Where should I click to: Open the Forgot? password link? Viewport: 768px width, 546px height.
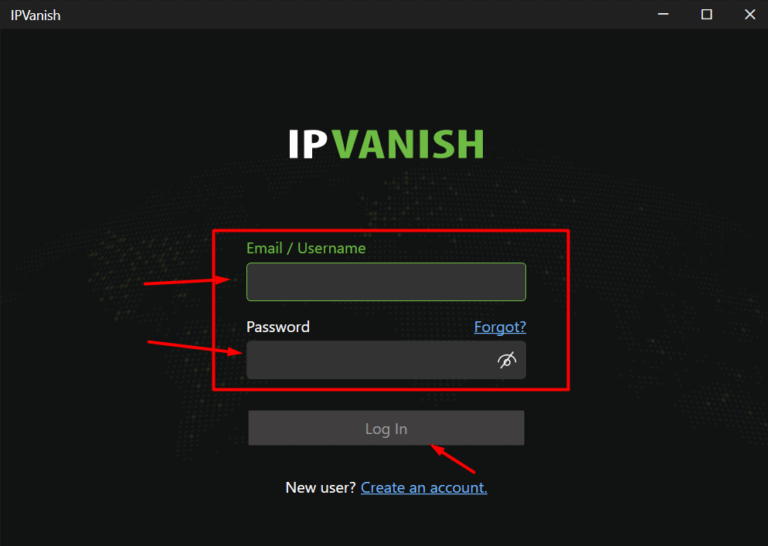(500, 327)
